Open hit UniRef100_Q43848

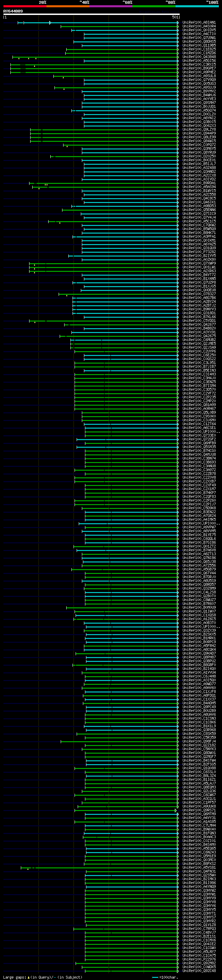point(199,57)
